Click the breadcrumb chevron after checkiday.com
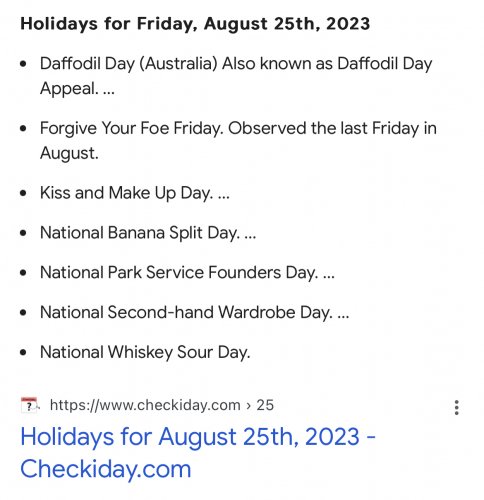 tap(248, 406)
